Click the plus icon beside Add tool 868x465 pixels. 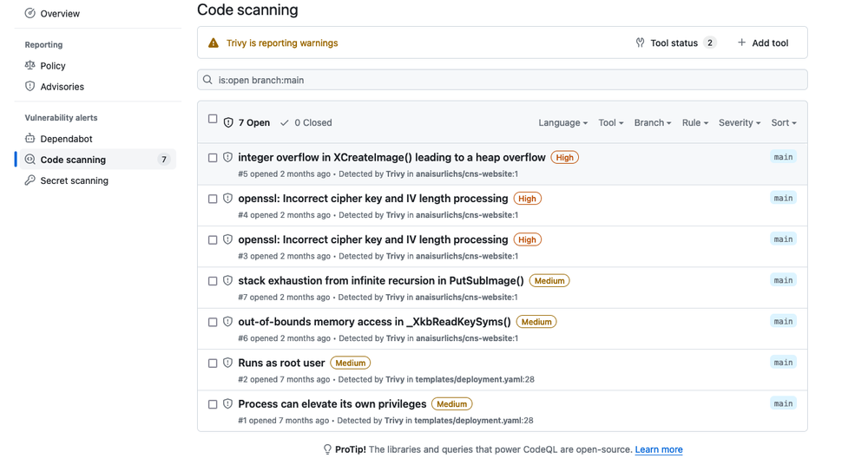pyautogui.click(x=741, y=43)
